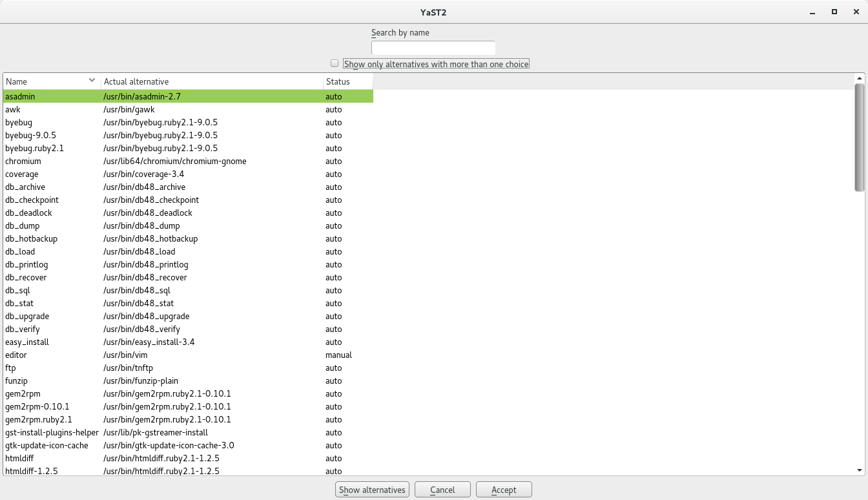
Task: Enable 'Show only alternatives with more than one choice'
Action: coord(335,63)
